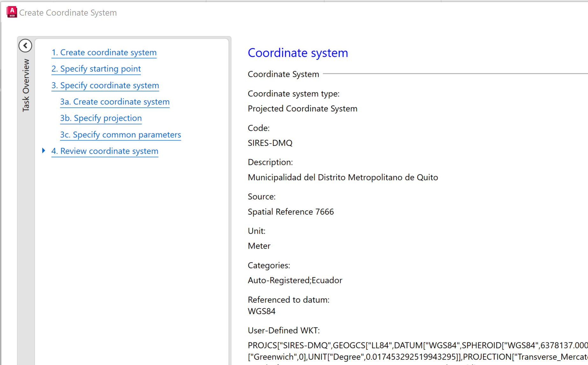Open step 4 Review coordinate system

pyautogui.click(x=105, y=151)
